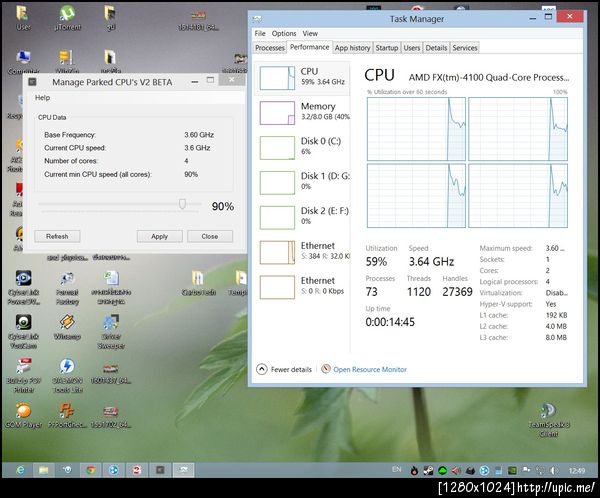Open File menu in Task Manager
Screen dimensions: 600x498
[260, 34]
